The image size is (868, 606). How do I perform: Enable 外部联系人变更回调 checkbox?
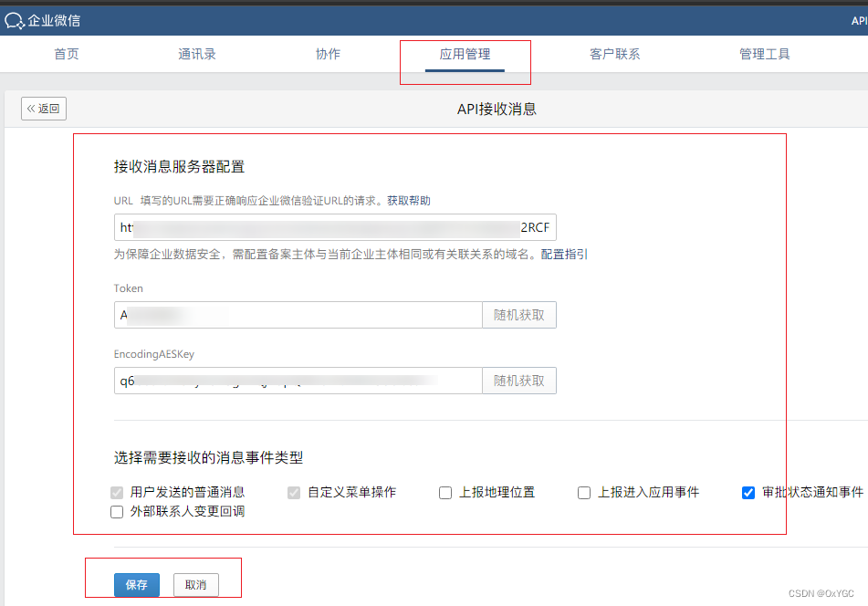(x=117, y=512)
